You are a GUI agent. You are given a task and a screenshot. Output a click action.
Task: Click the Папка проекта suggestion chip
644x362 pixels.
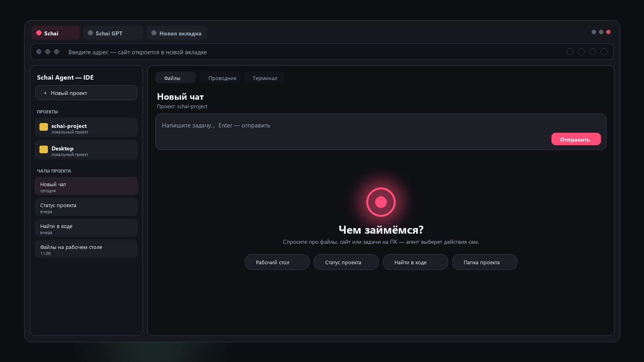point(485,262)
